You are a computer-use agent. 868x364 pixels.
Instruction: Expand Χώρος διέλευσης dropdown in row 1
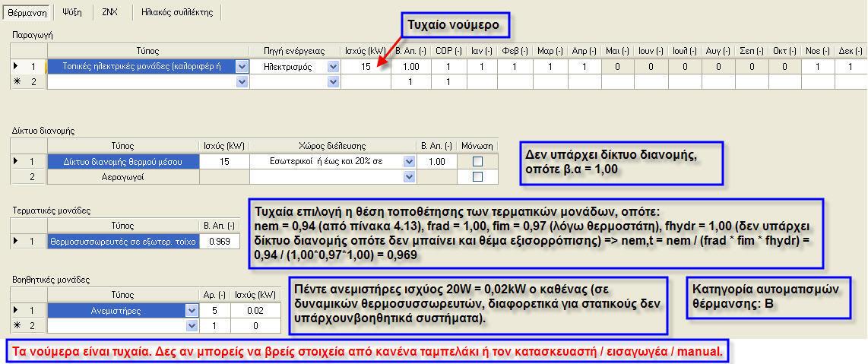click(409, 161)
